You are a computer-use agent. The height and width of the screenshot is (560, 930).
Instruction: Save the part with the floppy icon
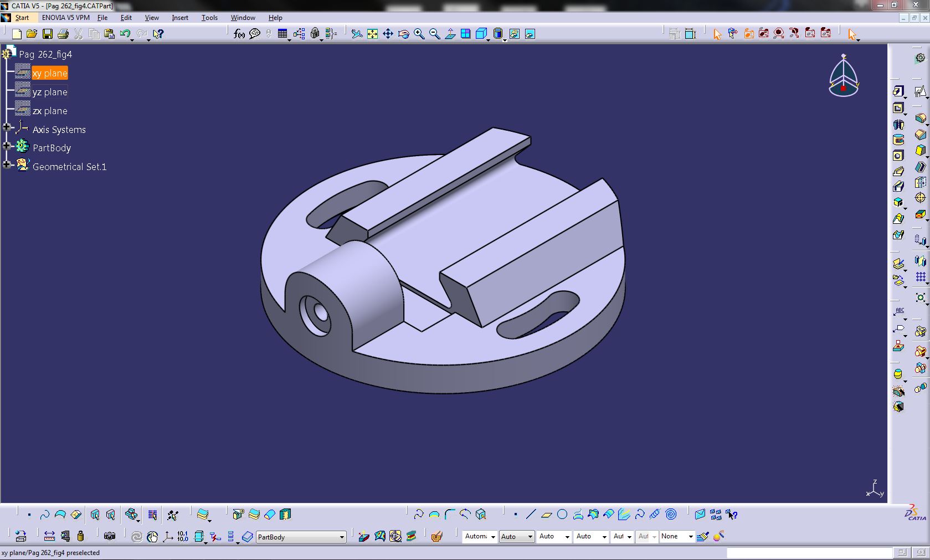[x=48, y=34]
